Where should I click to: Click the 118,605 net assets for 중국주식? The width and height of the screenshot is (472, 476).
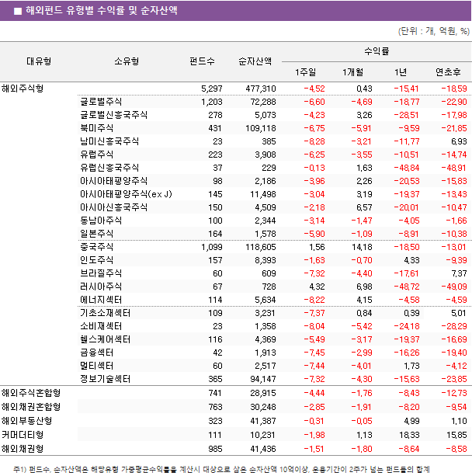[261, 247]
